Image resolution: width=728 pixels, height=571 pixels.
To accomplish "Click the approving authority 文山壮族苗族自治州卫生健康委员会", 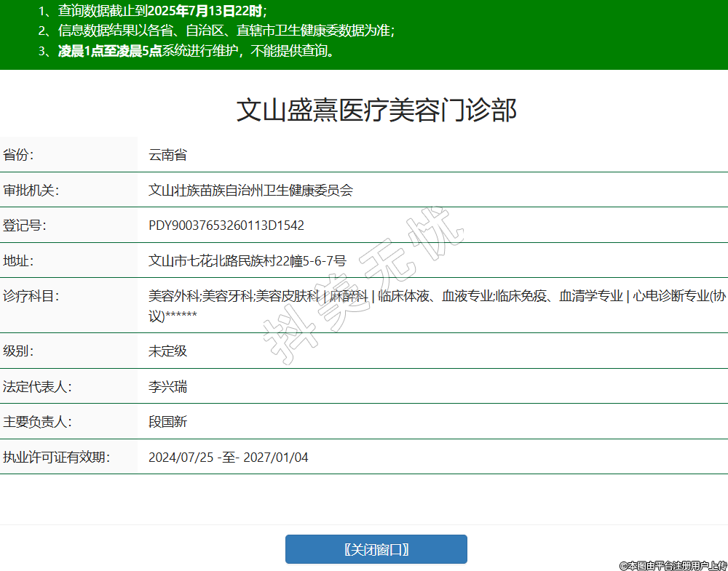I will pos(250,191).
